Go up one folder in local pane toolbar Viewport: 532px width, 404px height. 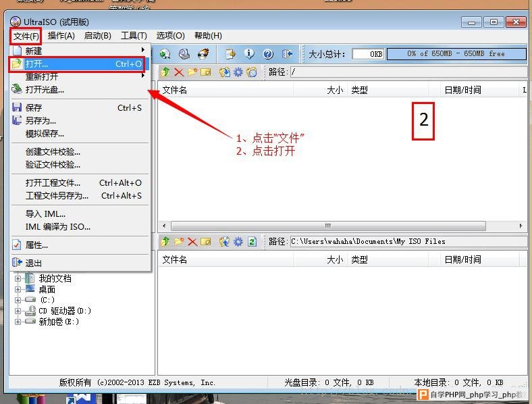pos(165,242)
